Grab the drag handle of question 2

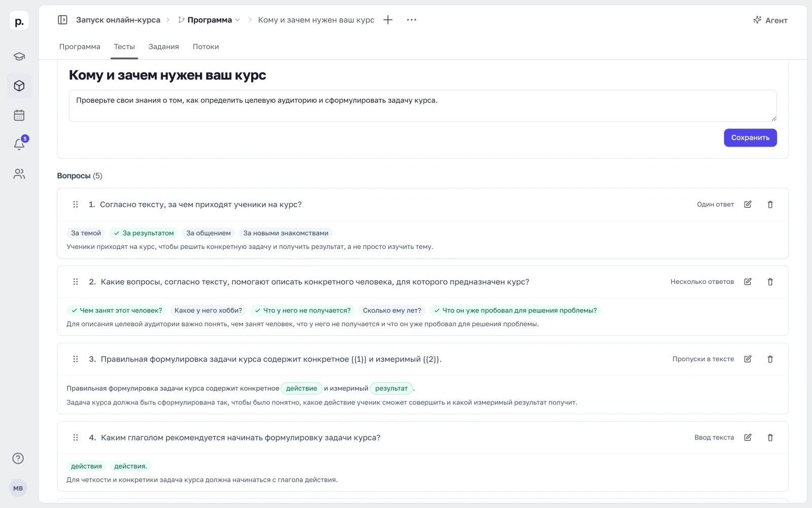(76, 281)
